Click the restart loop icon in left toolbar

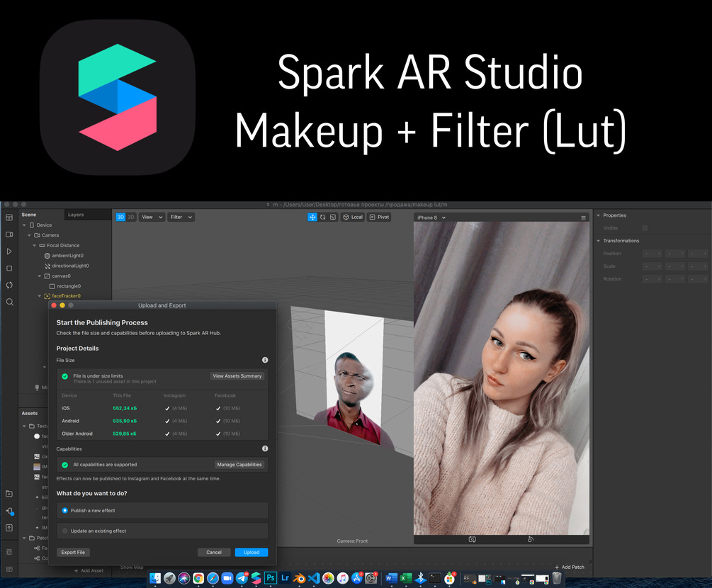[x=9, y=285]
